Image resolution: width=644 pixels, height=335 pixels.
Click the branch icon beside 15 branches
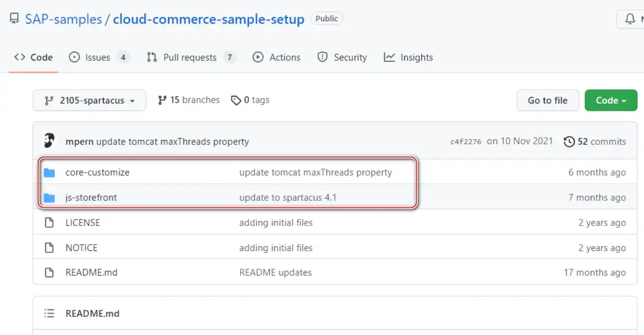[162, 100]
